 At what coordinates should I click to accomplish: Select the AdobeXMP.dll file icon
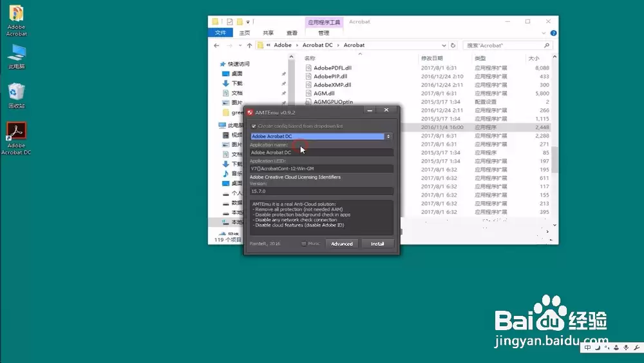(x=308, y=84)
